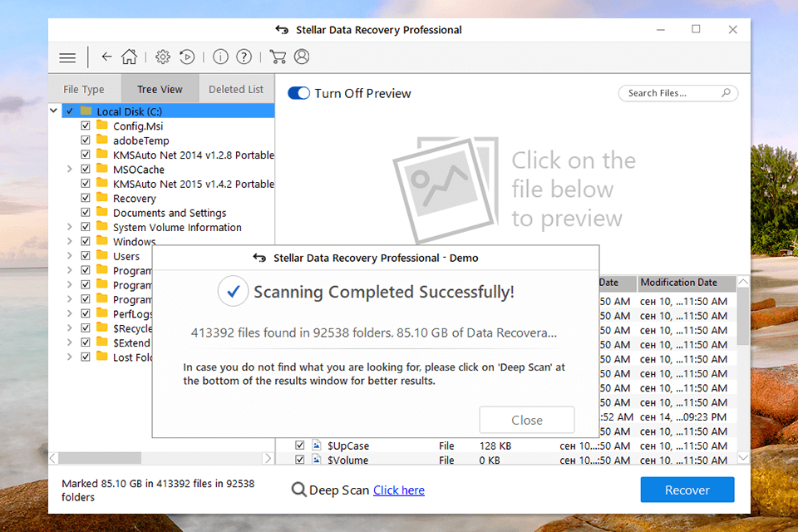The image size is (798, 532).
Task: Click the shopping cart buy icon
Action: pyautogui.click(x=278, y=57)
